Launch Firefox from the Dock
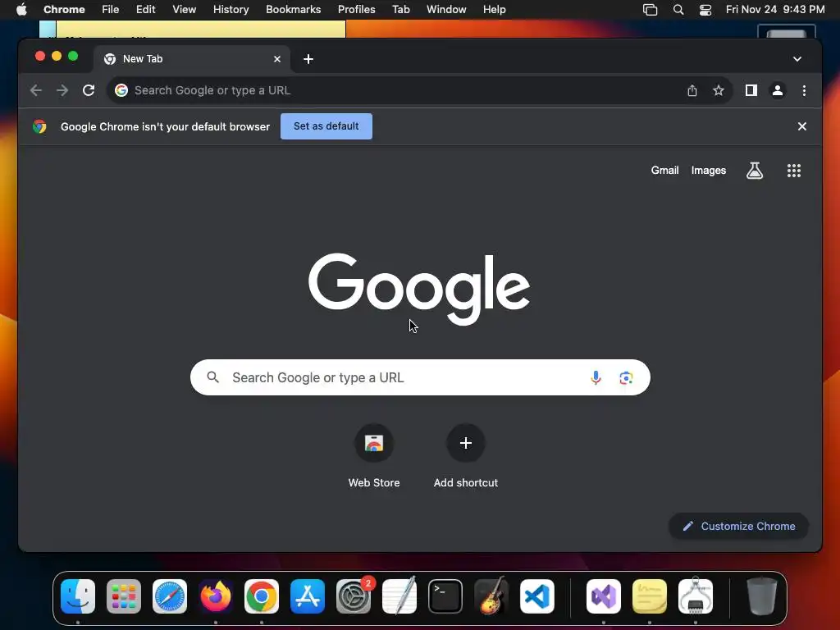Screen dimensions: 840x630 click(216, 596)
